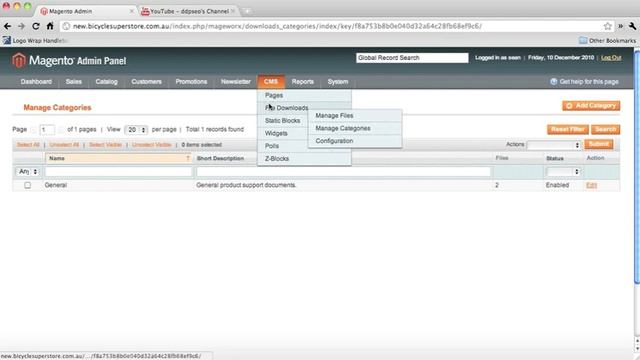Viewport: 640px width, 360px height.
Task: Edit the General category
Action: (591, 185)
